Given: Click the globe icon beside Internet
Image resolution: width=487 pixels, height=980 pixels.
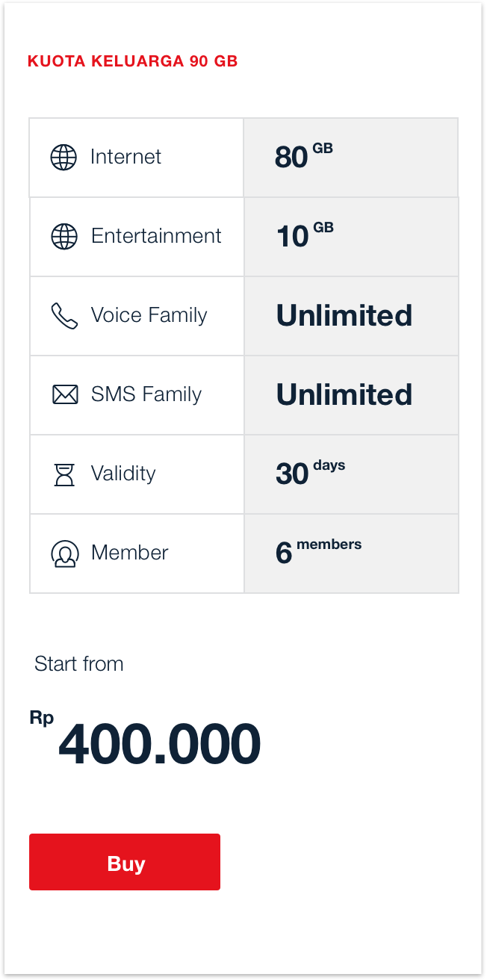Looking at the screenshot, I should 63,158.
